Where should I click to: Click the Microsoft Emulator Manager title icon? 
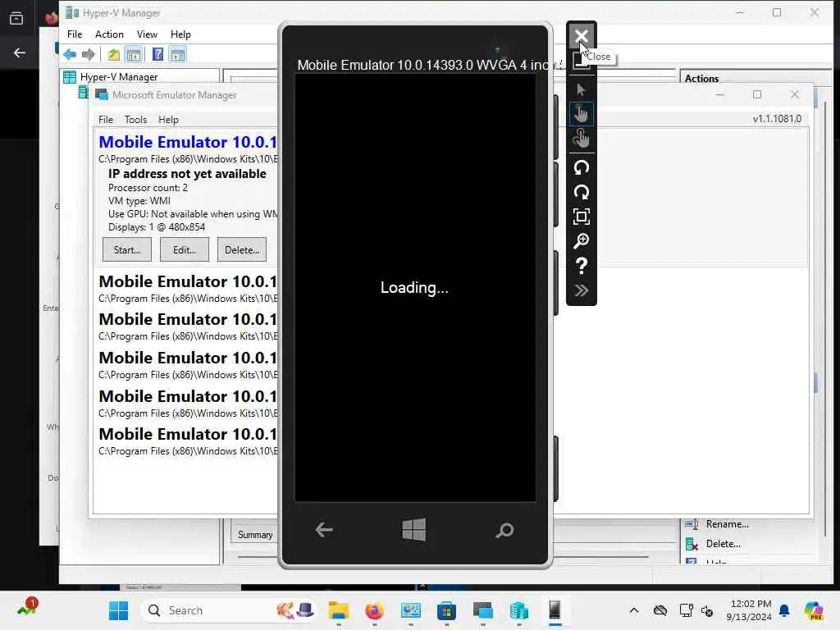[101, 95]
